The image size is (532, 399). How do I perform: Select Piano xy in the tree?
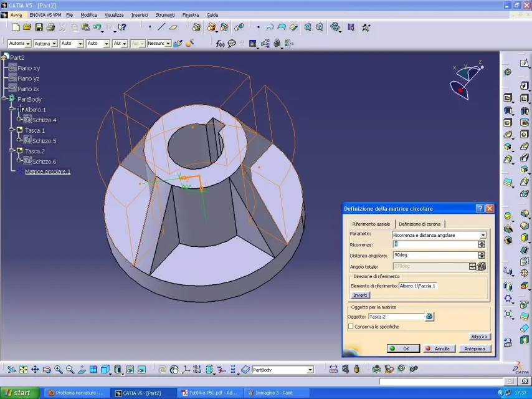(29, 68)
